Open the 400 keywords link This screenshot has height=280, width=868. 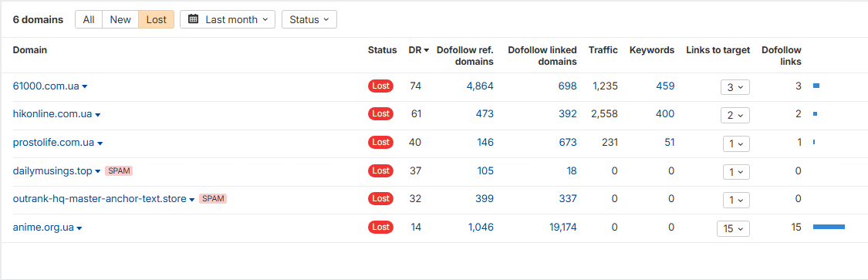pos(665,113)
